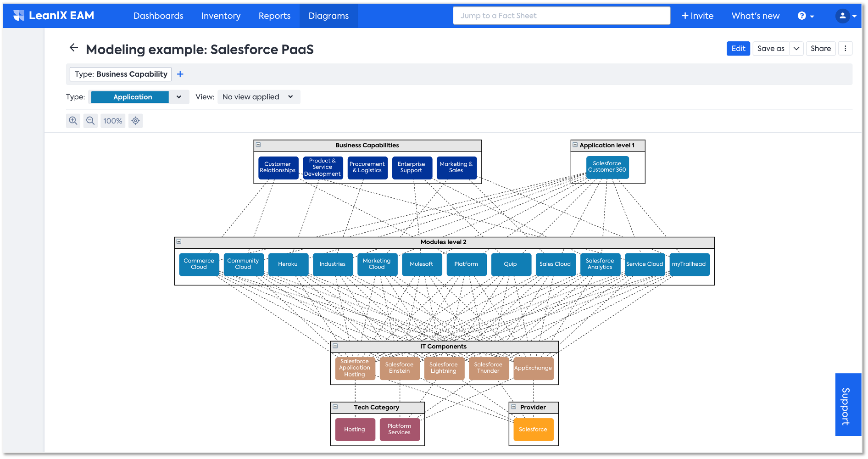Screen dimensions: 868x459
Task: Collapse the Tech Category group
Action: click(x=335, y=407)
